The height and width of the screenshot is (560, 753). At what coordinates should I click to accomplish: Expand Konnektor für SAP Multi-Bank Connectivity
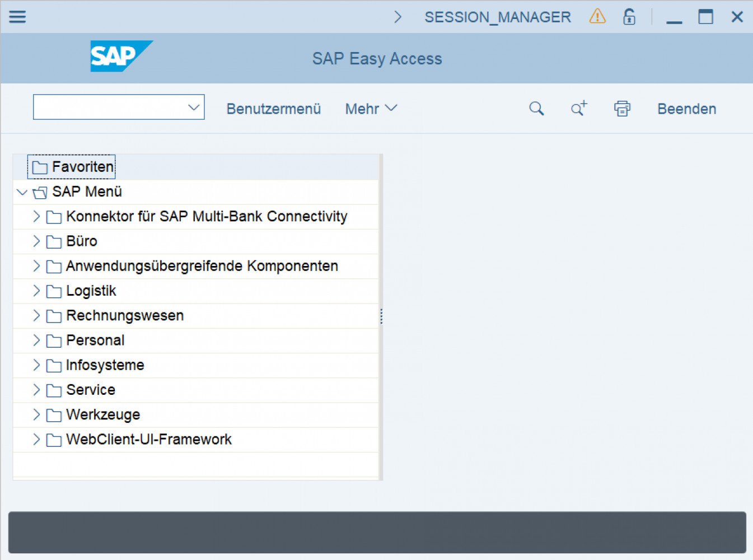pos(36,217)
